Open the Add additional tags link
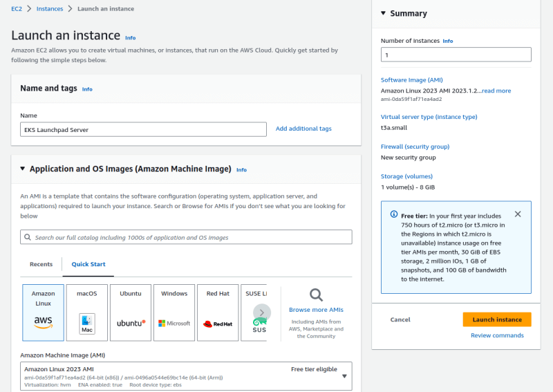The width and height of the screenshot is (553, 392). point(303,129)
